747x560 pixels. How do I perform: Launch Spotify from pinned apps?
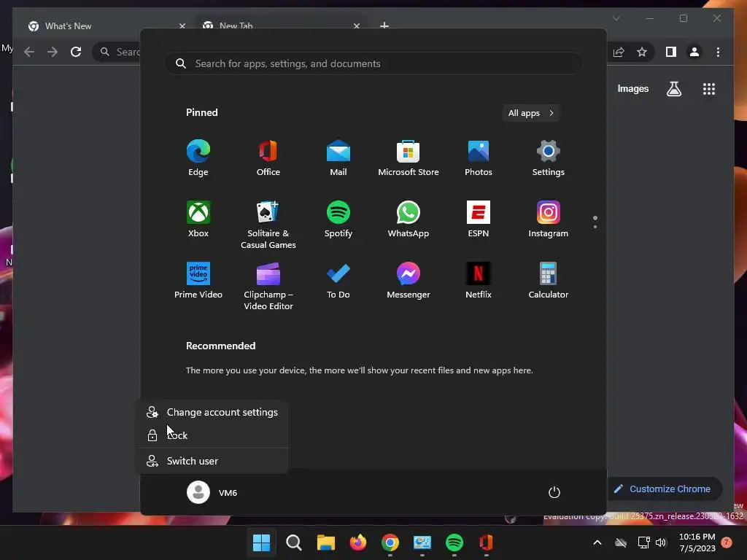pyautogui.click(x=338, y=219)
